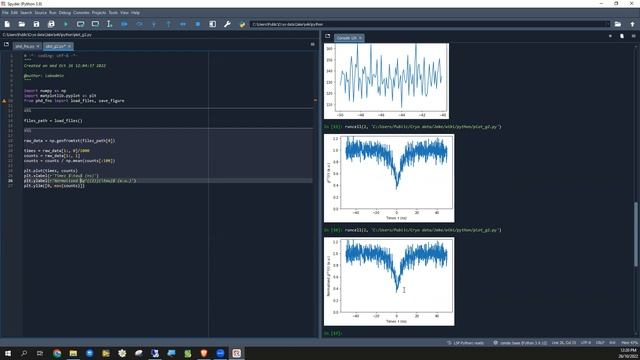Click the 'files_path = load_files()' code line
This screenshot has width=640, height=360.
point(53,121)
